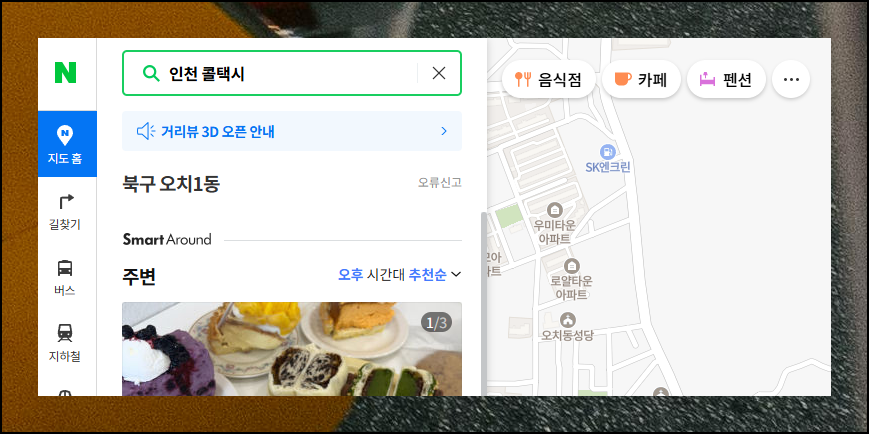Expand more categories with ellipsis button
The width and height of the screenshot is (869, 434).
click(x=791, y=79)
